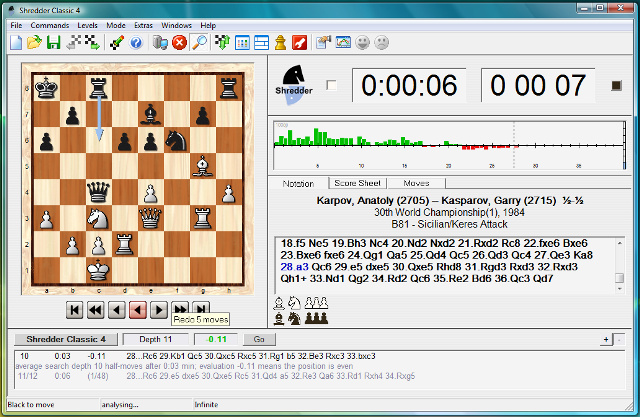Viewport: 640px width, 417px height.
Task: Select move 28.a3 in notation
Action: 294,267
